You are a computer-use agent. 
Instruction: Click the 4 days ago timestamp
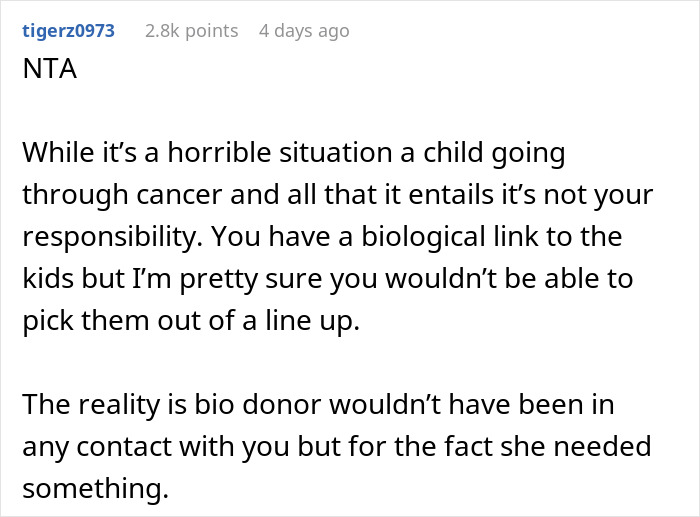[304, 31]
